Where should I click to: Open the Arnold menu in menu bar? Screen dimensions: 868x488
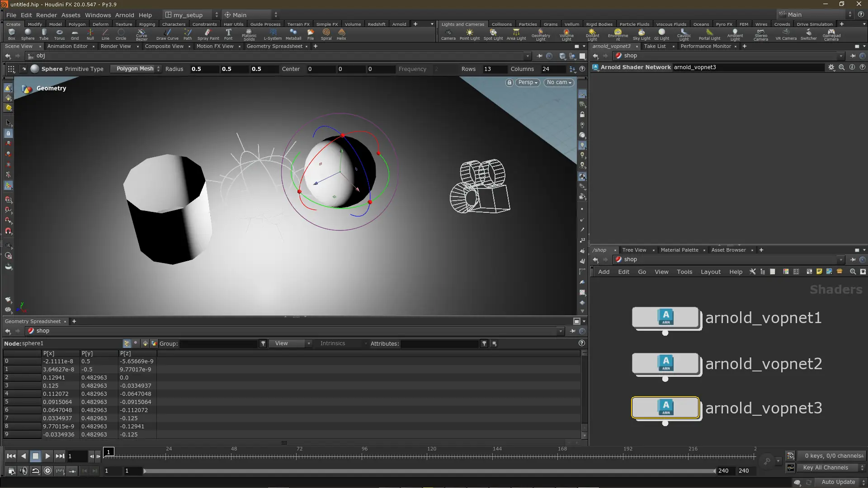[124, 15]
